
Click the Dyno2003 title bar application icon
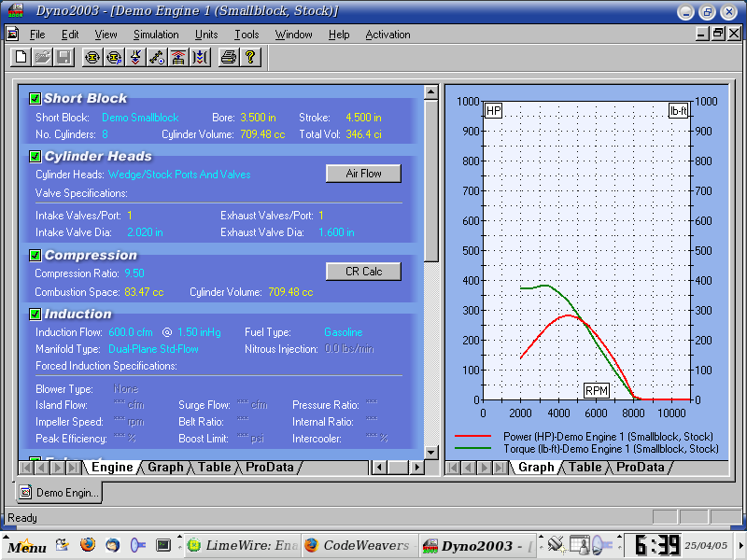[x=16, y=10]
